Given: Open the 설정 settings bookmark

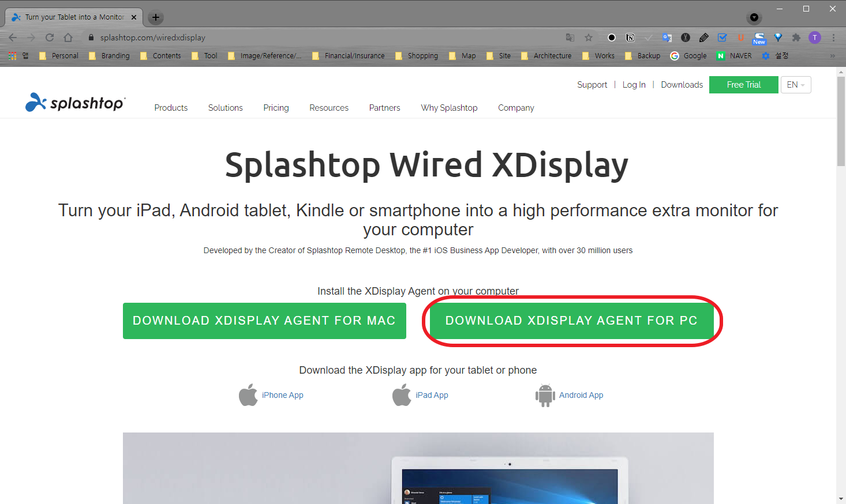Looking at the screenshot, I should (775, 56).
